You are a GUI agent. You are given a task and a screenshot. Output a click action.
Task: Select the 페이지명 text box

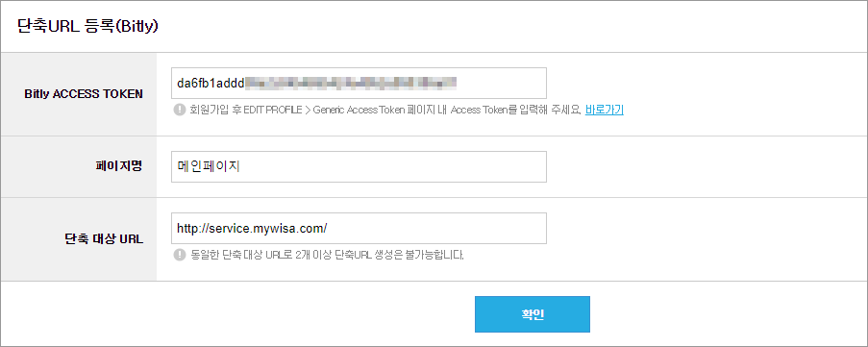tap(359, 166)
